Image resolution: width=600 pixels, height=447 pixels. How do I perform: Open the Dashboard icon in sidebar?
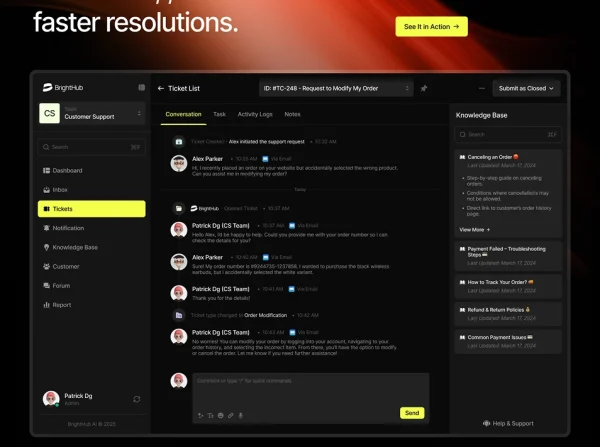tap(46, 171)
